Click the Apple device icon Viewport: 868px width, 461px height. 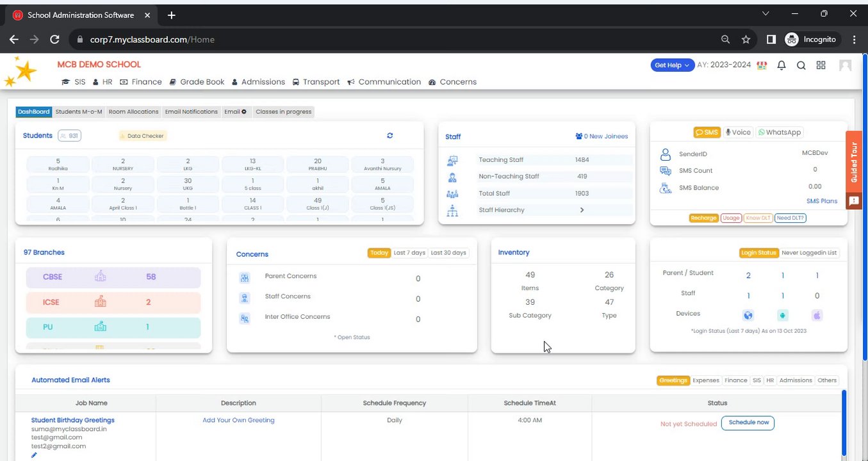pyautogui.click(x=817, y=315)
